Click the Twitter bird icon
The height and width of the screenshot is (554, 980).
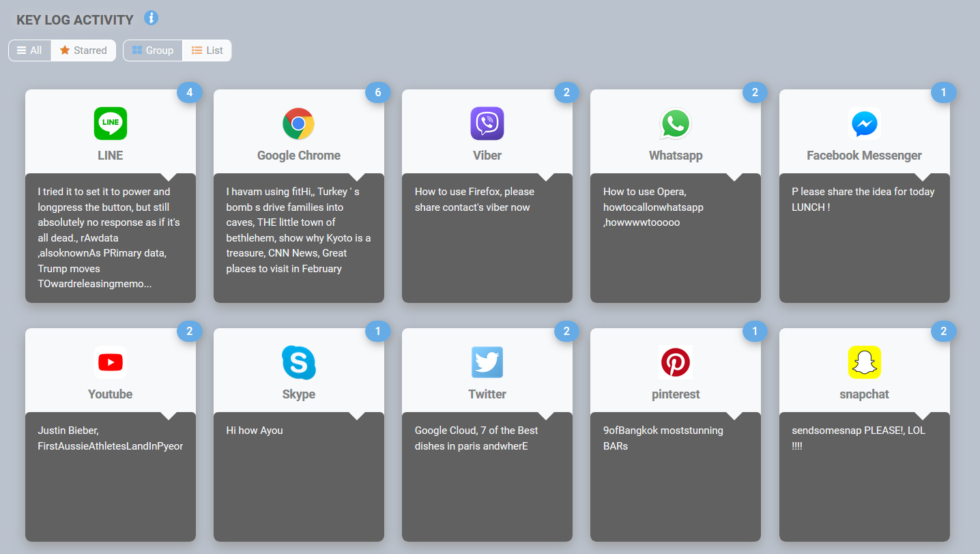(x=487, y=362)
